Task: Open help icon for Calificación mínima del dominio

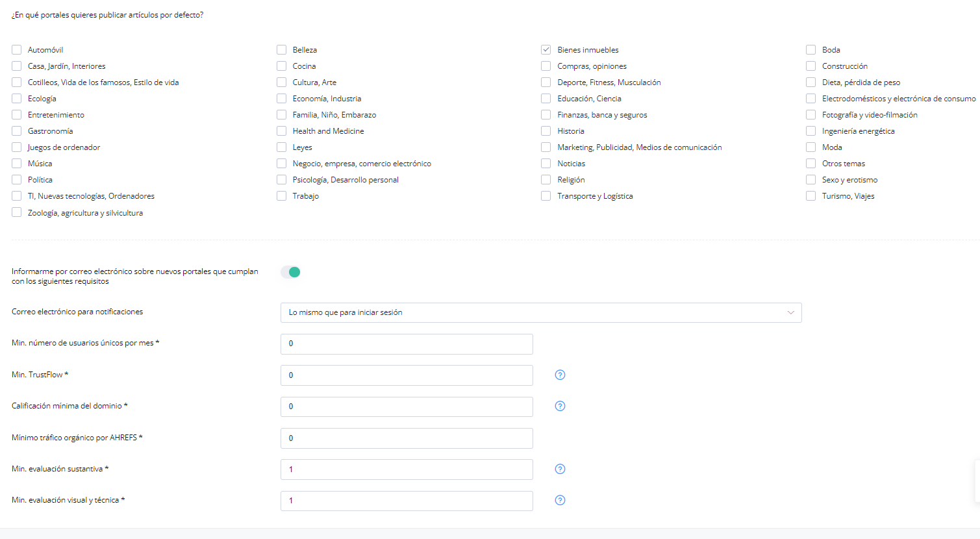Action: [x=560, y=406]
